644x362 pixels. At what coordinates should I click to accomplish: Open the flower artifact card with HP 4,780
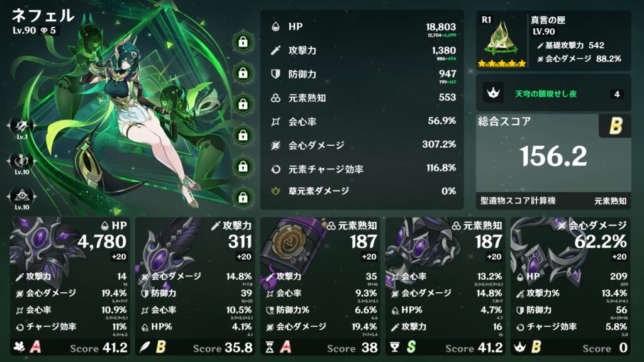[x=70, y=286]
